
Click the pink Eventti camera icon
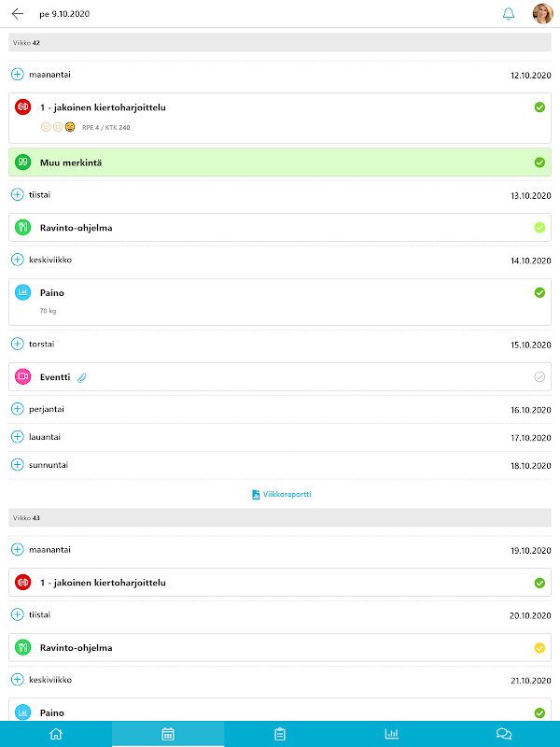(23, 377)
